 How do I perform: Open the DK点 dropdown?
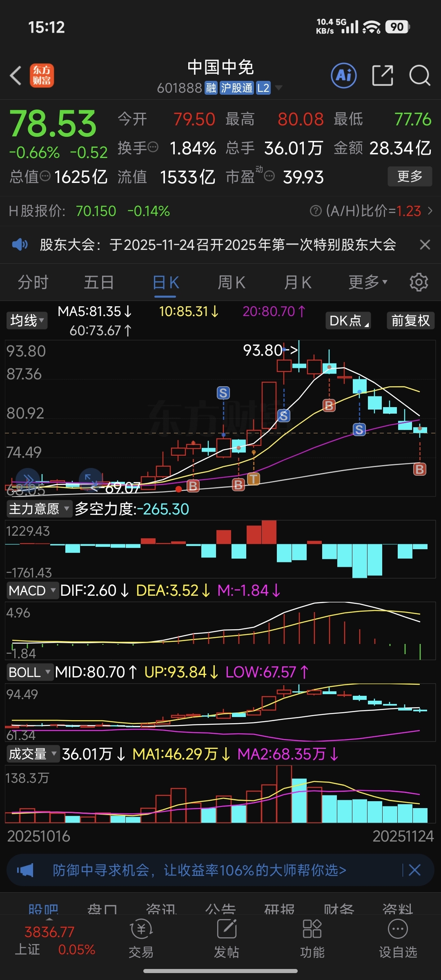coord(348,321)
